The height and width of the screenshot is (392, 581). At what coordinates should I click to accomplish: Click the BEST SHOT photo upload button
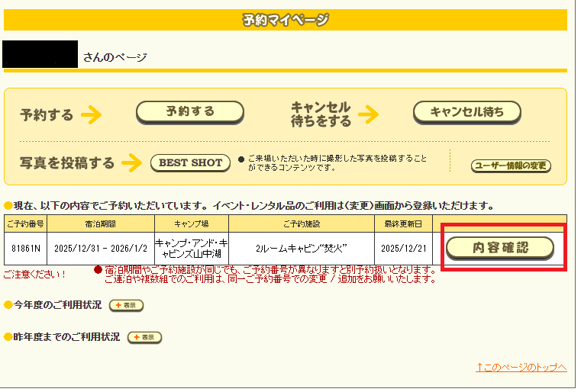(x=190, y=162)
